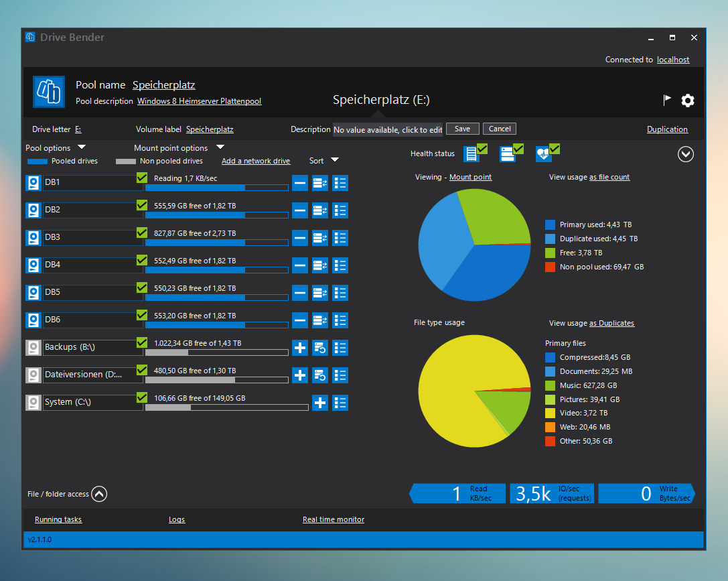Toggle the DB3 drive checkbox

142,233
